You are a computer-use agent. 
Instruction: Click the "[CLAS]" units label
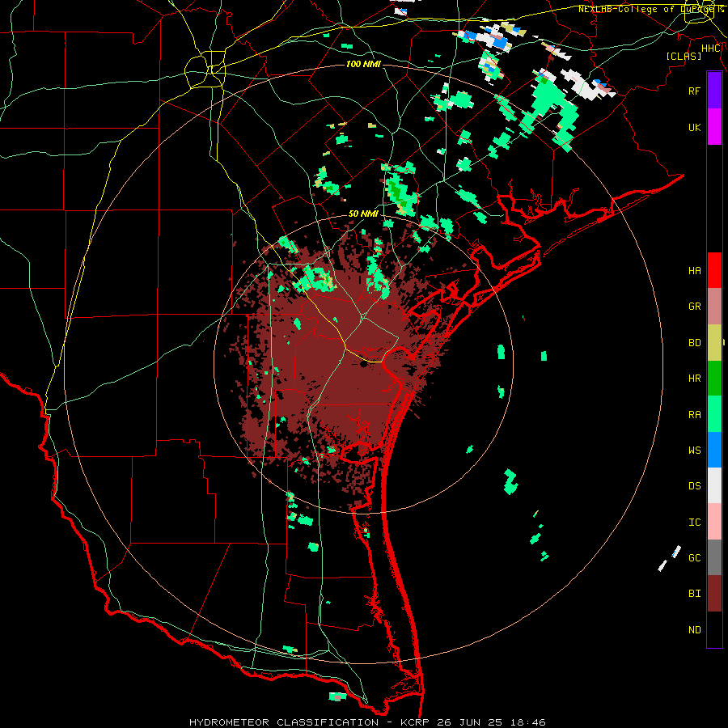click(x=684, y=56)
